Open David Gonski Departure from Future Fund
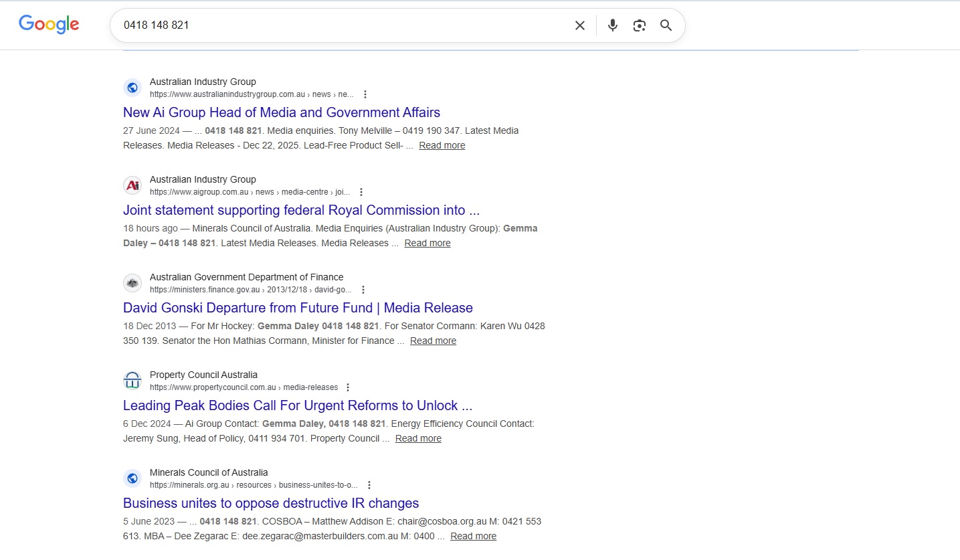960x560 pixels. point(298,308)
